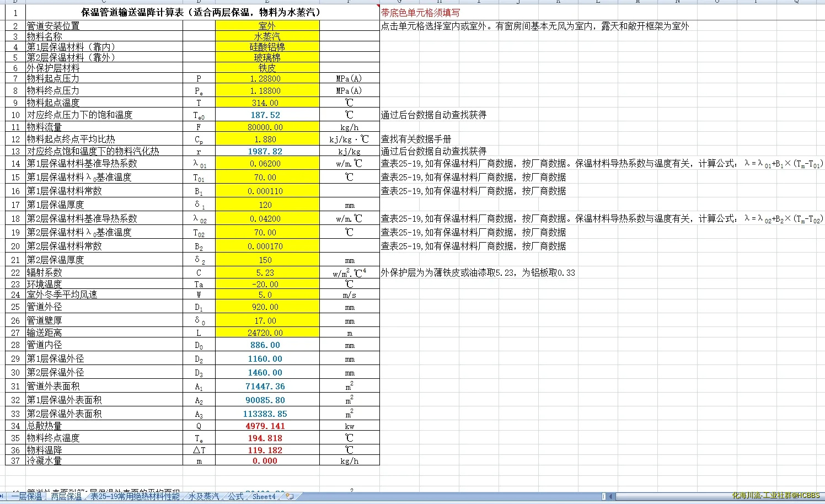825x504 pixels.
Task: Open the 表25-19常用绝热材料性能 sheet tab
Action: click(135, 496)
